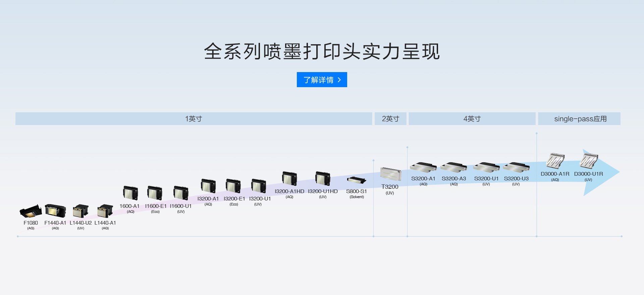The height and width of the screenshot is (295, 644).
Task: Select the S3200-U3 printhead image
Action: 516,167
